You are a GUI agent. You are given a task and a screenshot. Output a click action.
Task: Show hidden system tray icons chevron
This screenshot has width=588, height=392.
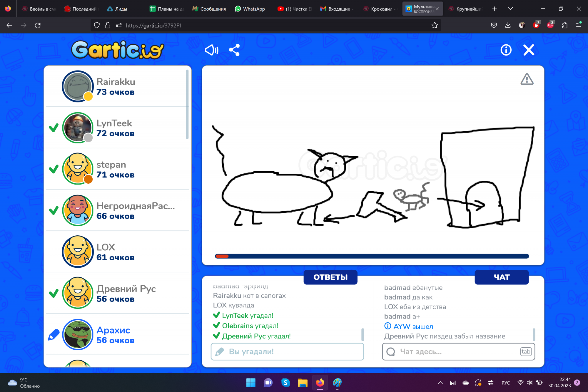point(440,383)
